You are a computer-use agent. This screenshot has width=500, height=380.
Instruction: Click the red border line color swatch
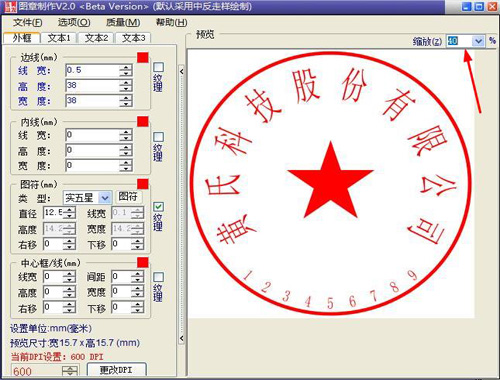pos(143,57)
